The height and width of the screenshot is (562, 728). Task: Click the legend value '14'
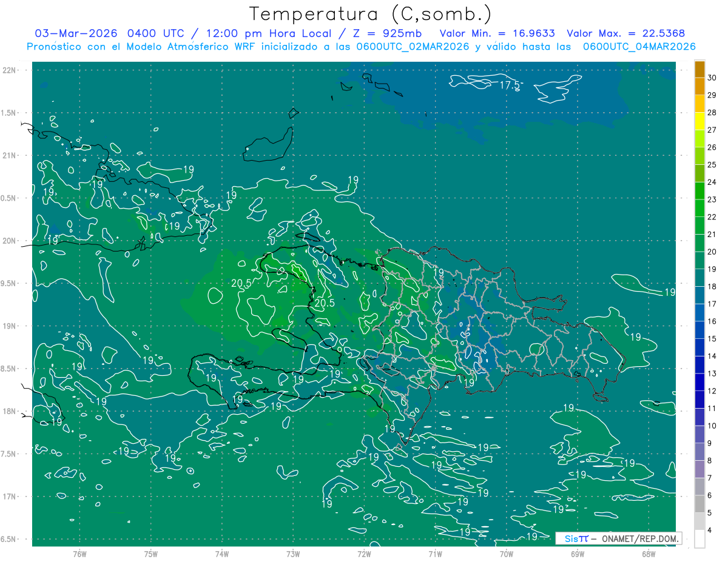click(712, 356)
